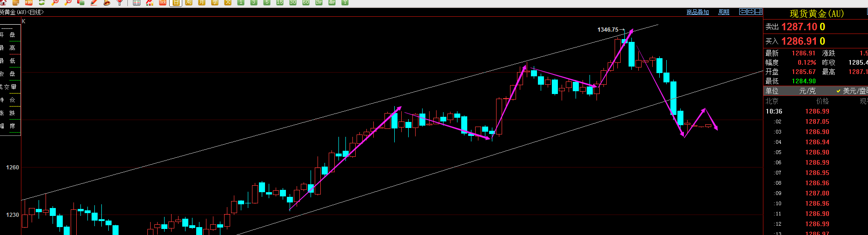Toggle the side panel layout icon
Screen dimensions: 868x235
(x=759, y=12)
